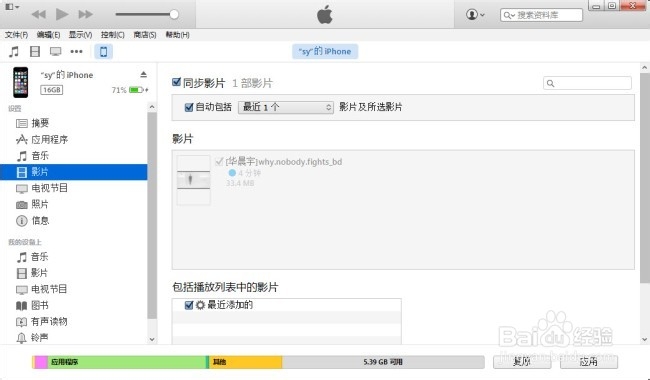Click the fast-forward playback button
Viewport: 650px width, 380px height.
pyautogui.click(x=85, y=15)
